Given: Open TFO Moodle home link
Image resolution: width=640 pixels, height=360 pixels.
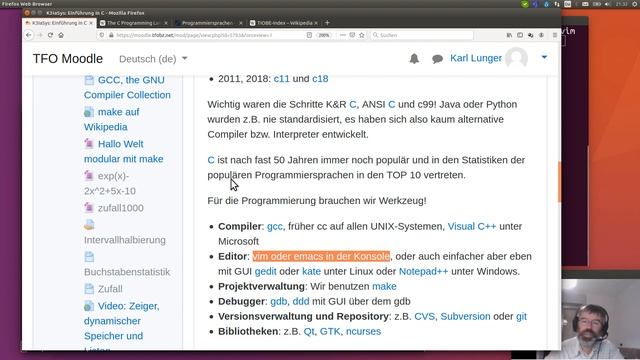Looking at the screenshot, I should pos(68,59).
